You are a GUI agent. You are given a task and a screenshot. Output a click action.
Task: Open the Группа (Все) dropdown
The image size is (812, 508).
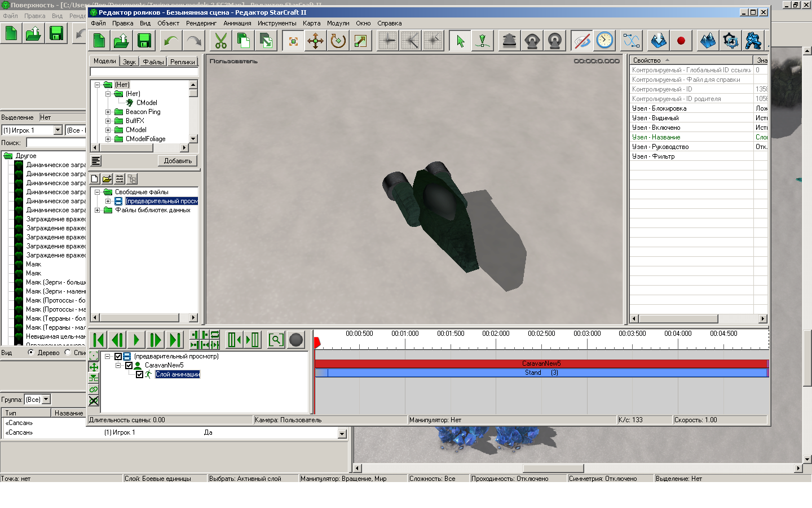click(46, 399)
